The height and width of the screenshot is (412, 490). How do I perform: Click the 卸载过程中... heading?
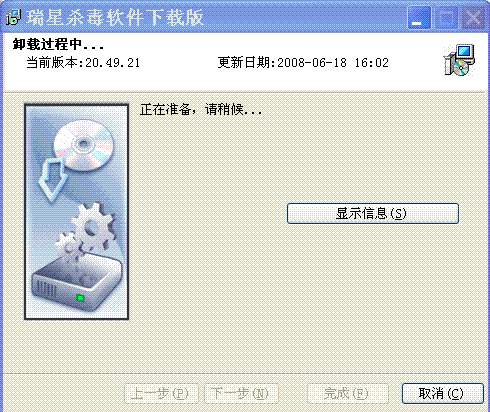pyautogui.click(x=58, y=44)
